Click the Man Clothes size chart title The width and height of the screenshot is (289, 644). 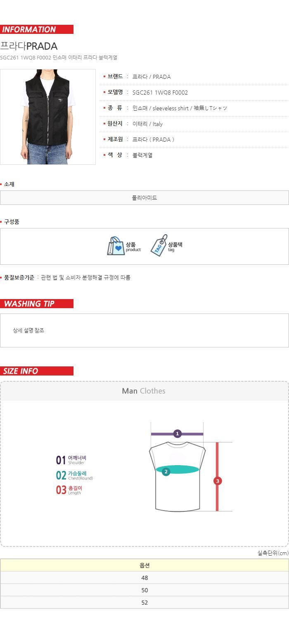click(144, 391)
